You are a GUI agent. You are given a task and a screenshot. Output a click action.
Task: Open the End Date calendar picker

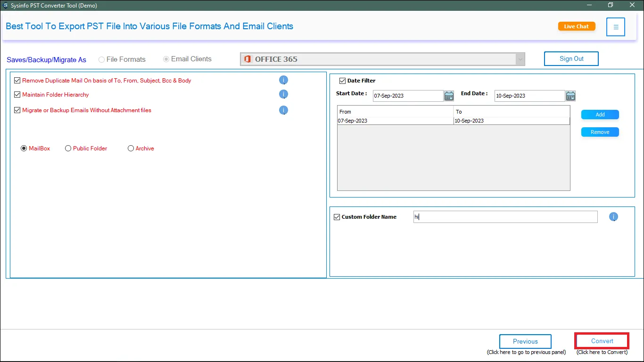(570, 96)
